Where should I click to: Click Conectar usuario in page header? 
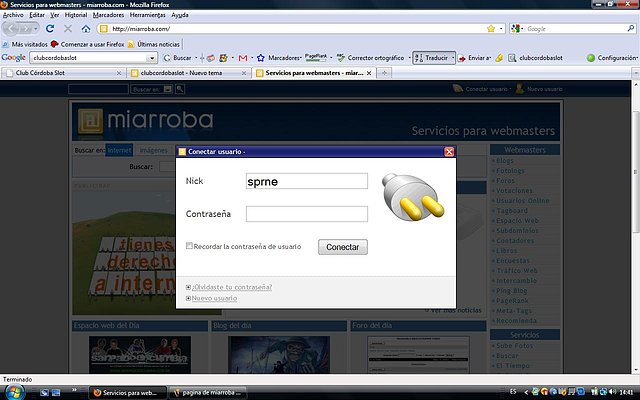tap(486, 89)
